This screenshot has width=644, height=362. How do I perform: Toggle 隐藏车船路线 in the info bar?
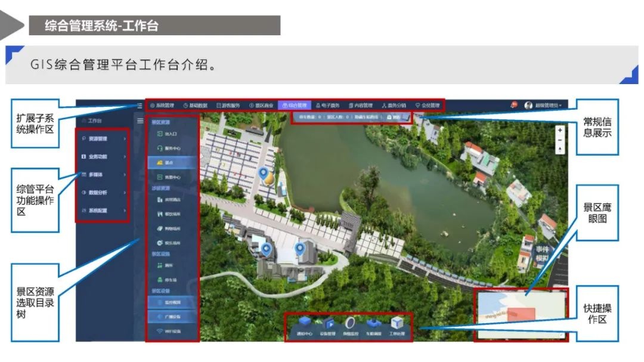[366, 117]
